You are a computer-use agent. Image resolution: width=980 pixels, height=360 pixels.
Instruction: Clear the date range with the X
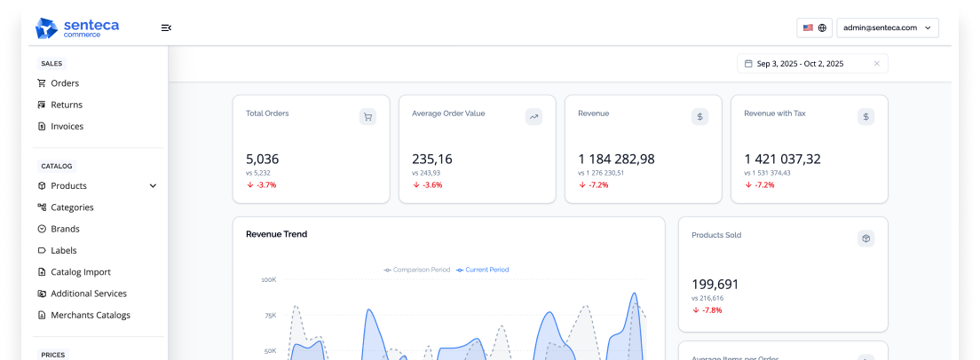(x=876, y=64)
